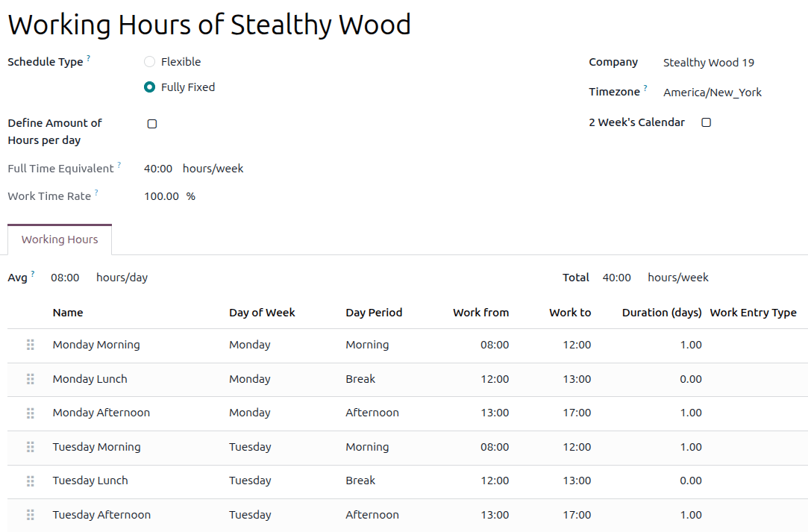
Task: Switch to the Working Hours tab
Action: (x=60, y=240)
